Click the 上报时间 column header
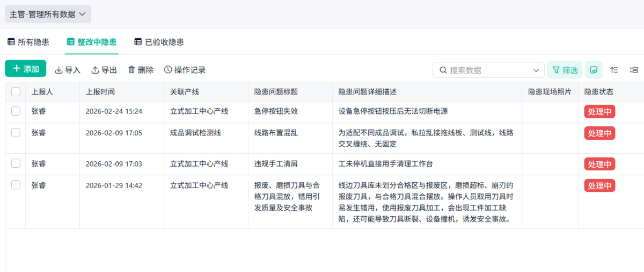 [x=100, y=92]
